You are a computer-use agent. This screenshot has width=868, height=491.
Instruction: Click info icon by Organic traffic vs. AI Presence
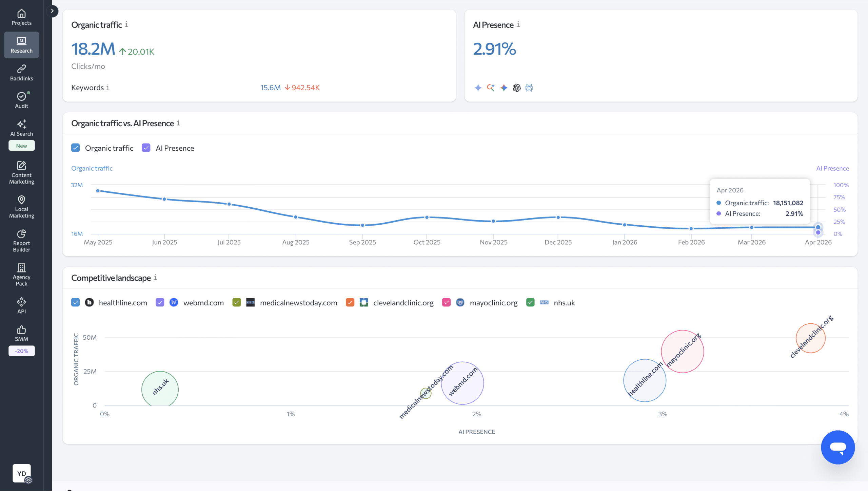[178, 123]
